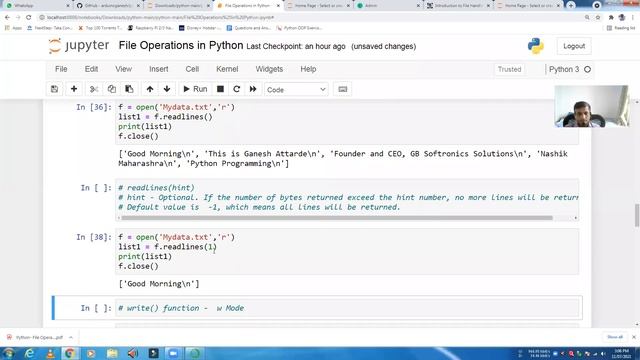Open the File menu

pos(61,69)
